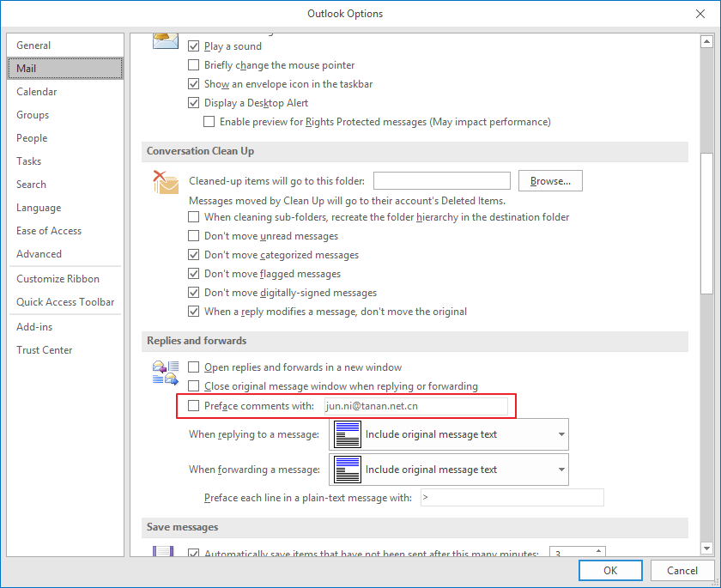Click the Conversation Clean Up envelope icon
The height and width of the screenshot is (588, 721).
(x=166, y=182)
